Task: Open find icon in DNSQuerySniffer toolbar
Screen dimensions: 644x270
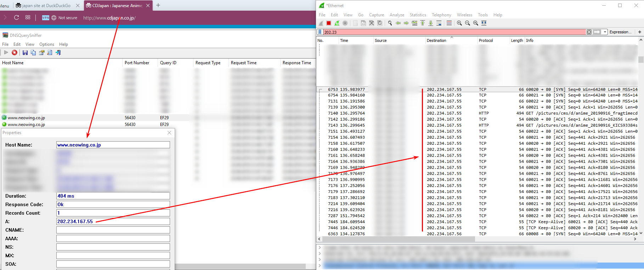Action: click(x=50, y=53)
